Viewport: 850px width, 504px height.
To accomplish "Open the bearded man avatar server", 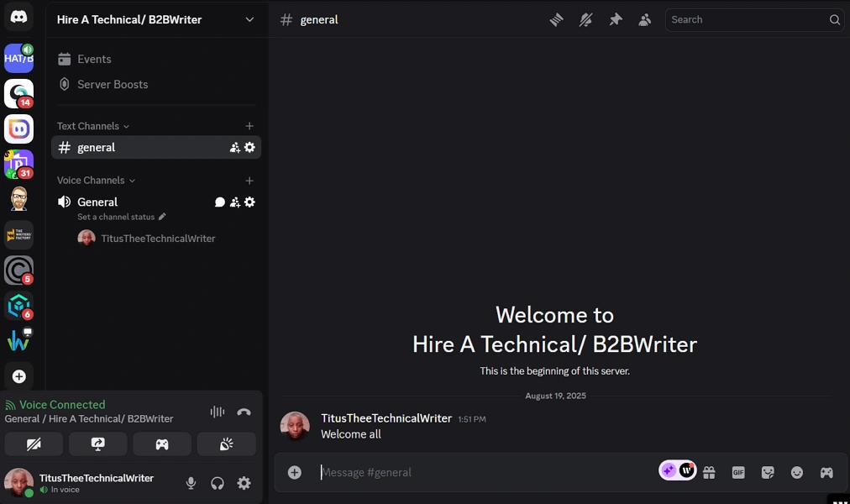I will [19, 199].
